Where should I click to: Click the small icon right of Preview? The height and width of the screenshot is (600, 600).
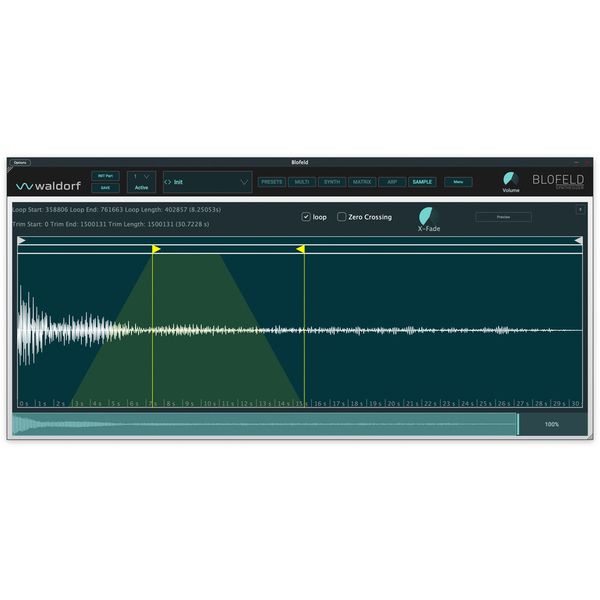580,210
